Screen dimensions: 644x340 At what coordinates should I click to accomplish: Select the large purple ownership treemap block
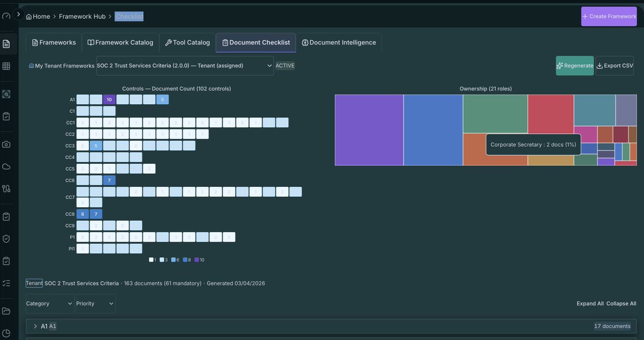pyautogui.click(x=369, y=130)
